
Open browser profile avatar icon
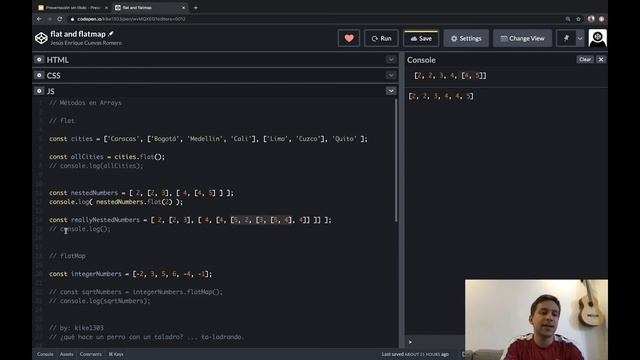(x=591, y=19)
